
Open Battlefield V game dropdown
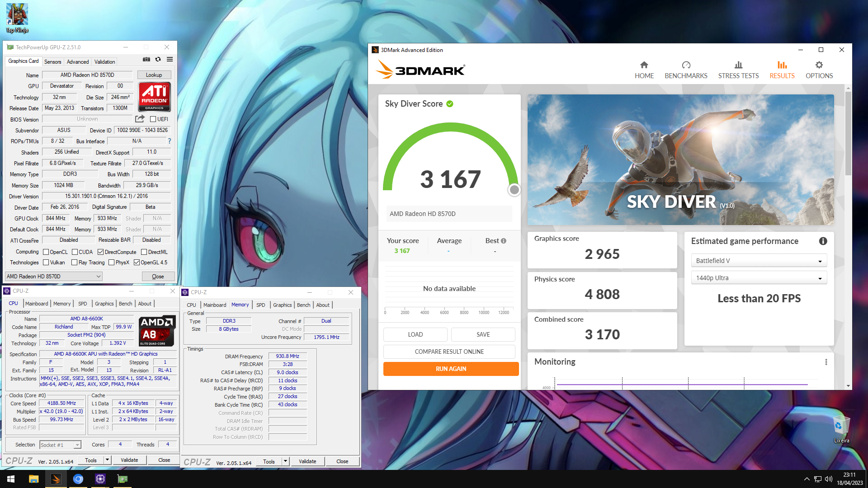tap(759, 261)
